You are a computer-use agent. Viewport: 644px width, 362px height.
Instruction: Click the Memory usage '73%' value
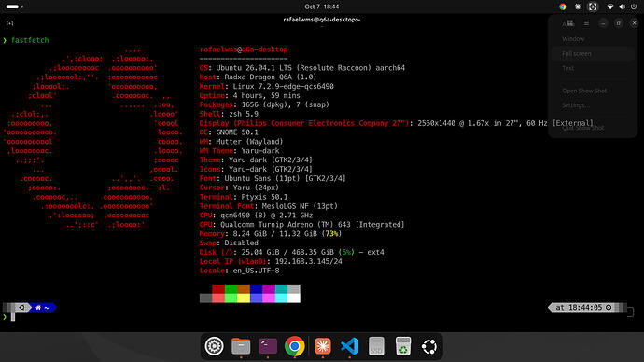pos(331,234)
